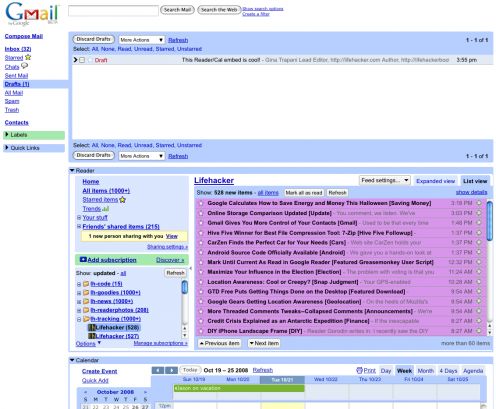Toggle star on Online Storage Comparison item
Screen dimensions: 496x409
pyautogui.click(x=201, y=213)
